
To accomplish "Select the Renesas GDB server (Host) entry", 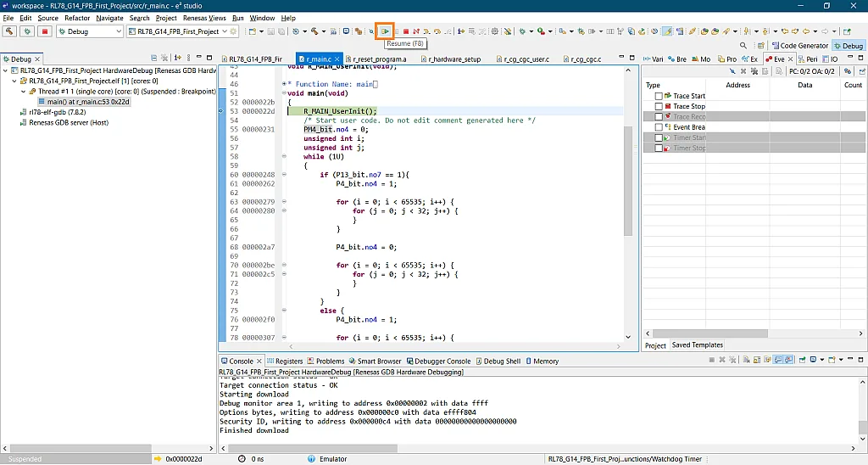I will [x=69, y=122].
